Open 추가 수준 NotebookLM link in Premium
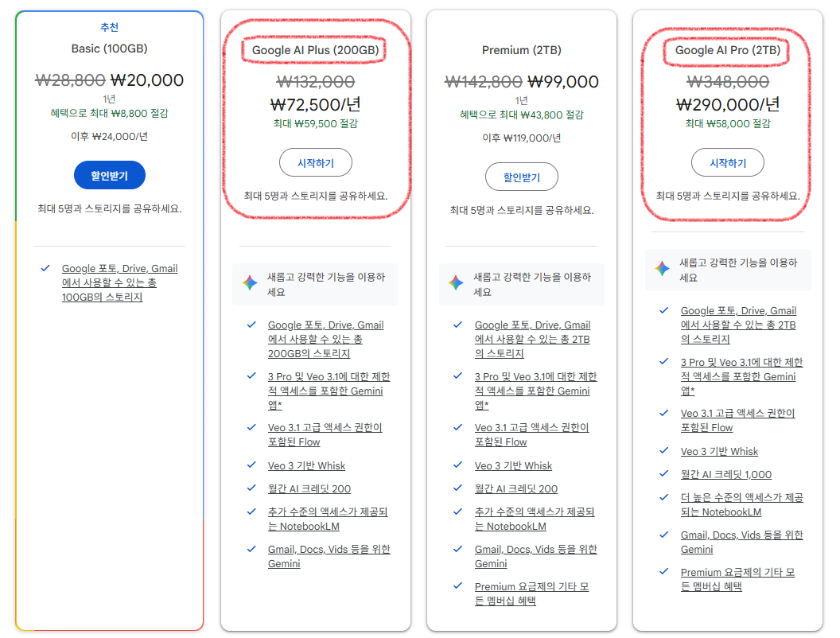The height and width of the screenshot is (638, 840). point(535,519)
